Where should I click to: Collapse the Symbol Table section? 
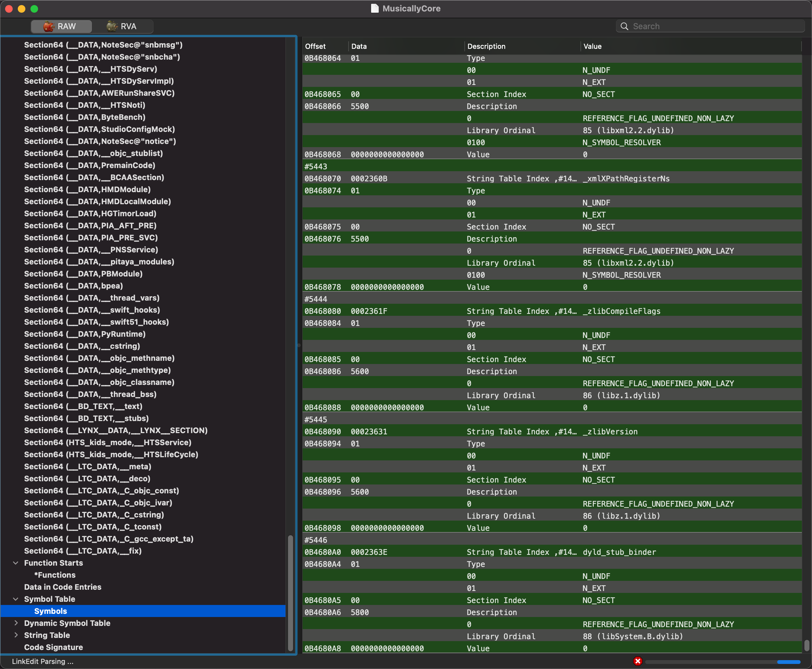coord(15,599)
